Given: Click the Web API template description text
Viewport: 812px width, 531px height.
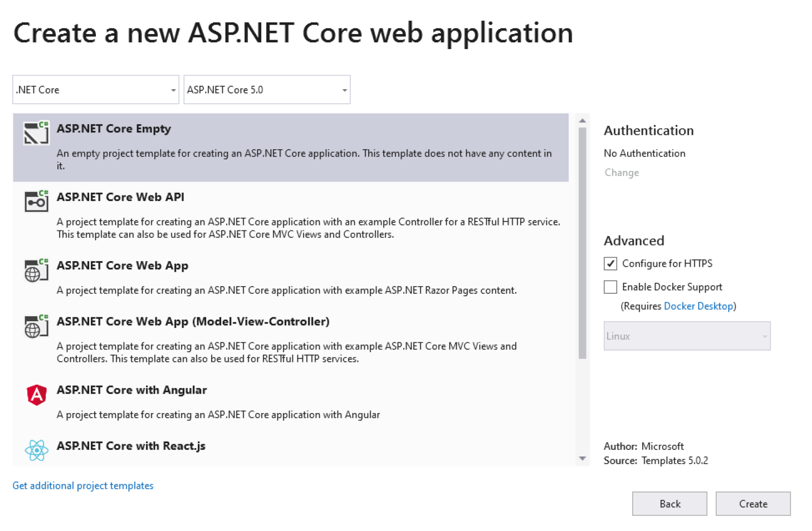Looking at the screenshot, I should click(309, 228).
